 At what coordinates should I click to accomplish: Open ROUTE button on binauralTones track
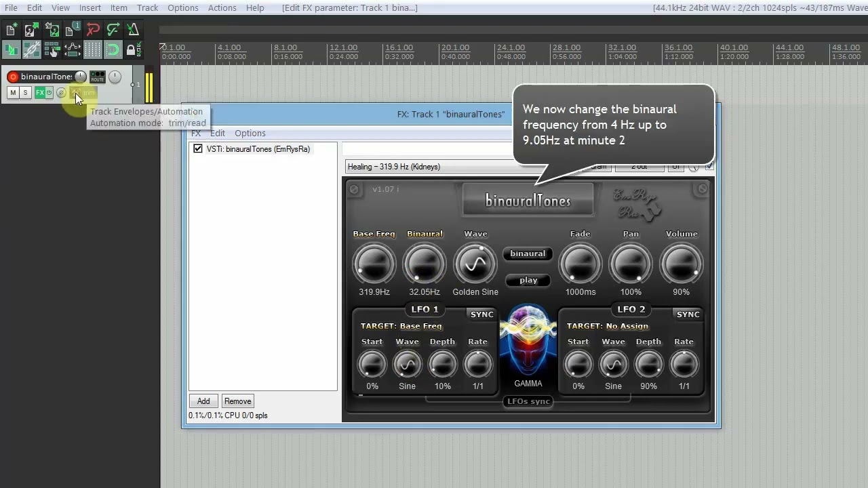click(98, 77)
